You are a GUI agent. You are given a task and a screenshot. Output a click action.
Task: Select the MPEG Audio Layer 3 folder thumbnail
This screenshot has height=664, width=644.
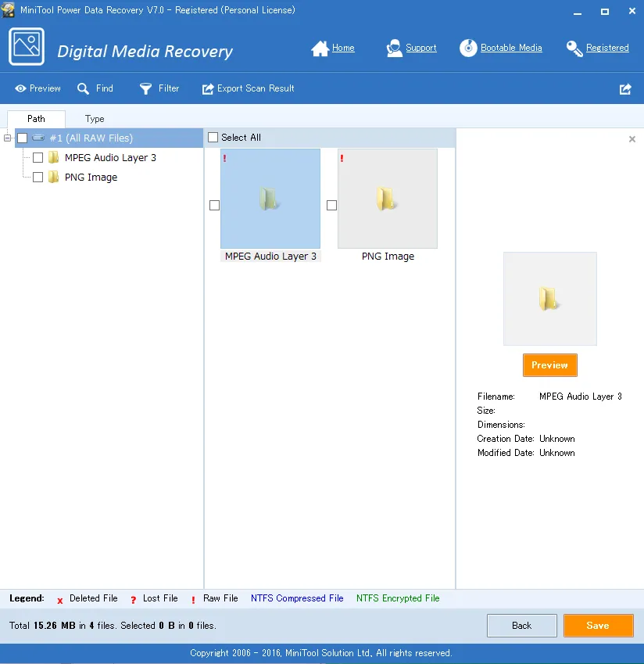[x=270, y=199]
